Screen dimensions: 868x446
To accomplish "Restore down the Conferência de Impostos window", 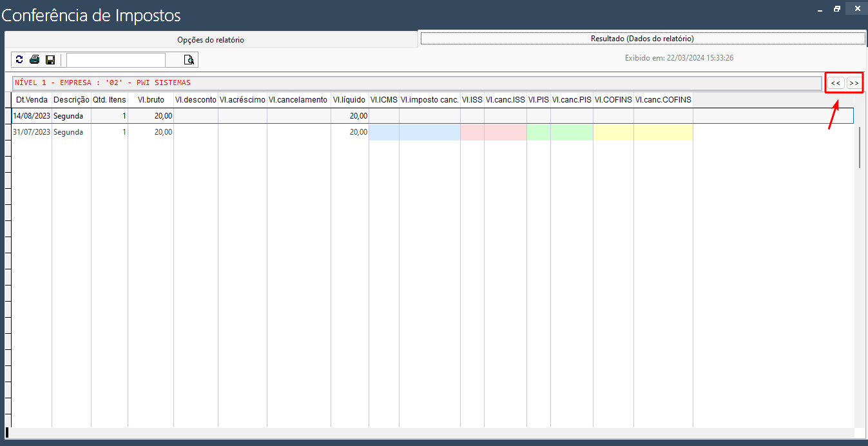I will click(837, 9).
